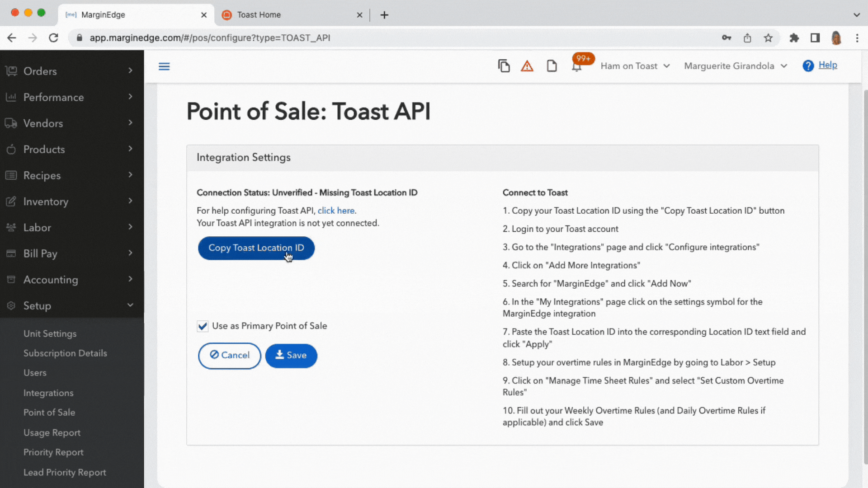Open Priority Report submenu item
Screen dimensions: 868x488
coord(53,452)
